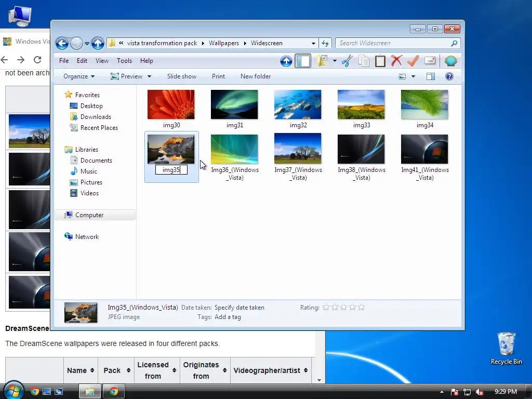532x399 pixels.
Task: Click the search magnifier icon
Action: coord(454,43)
